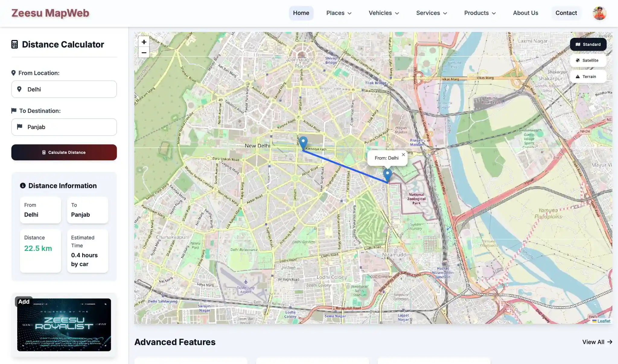Click the Zeesu MapWeb logo
The height and width of the screenshot is (364, 618).
coord(50,13)
